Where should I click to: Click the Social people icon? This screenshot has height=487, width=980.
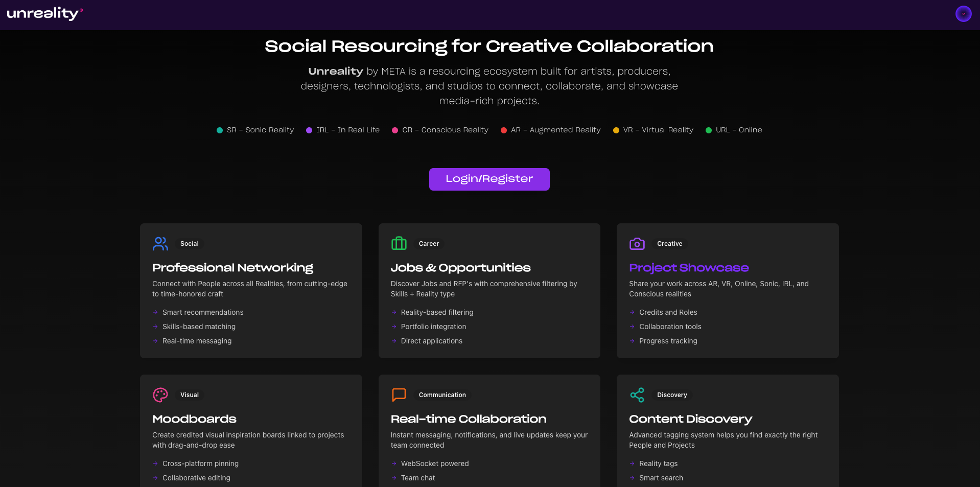[160, 244]
